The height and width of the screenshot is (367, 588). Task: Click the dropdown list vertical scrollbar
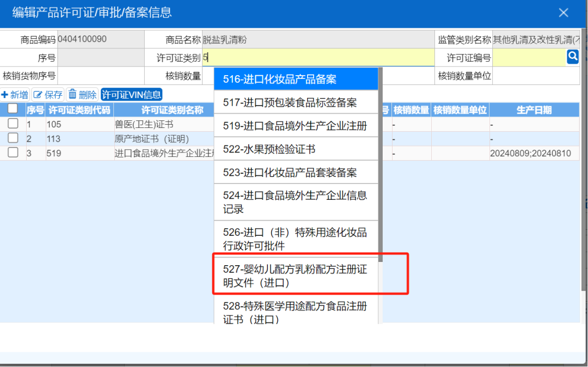381,163
